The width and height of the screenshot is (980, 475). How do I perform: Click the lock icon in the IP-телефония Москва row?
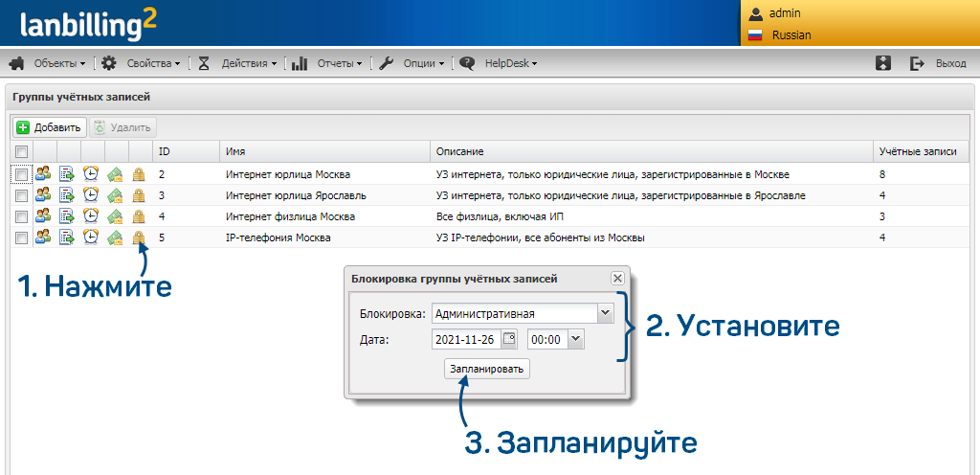click(x=139, y=237)
